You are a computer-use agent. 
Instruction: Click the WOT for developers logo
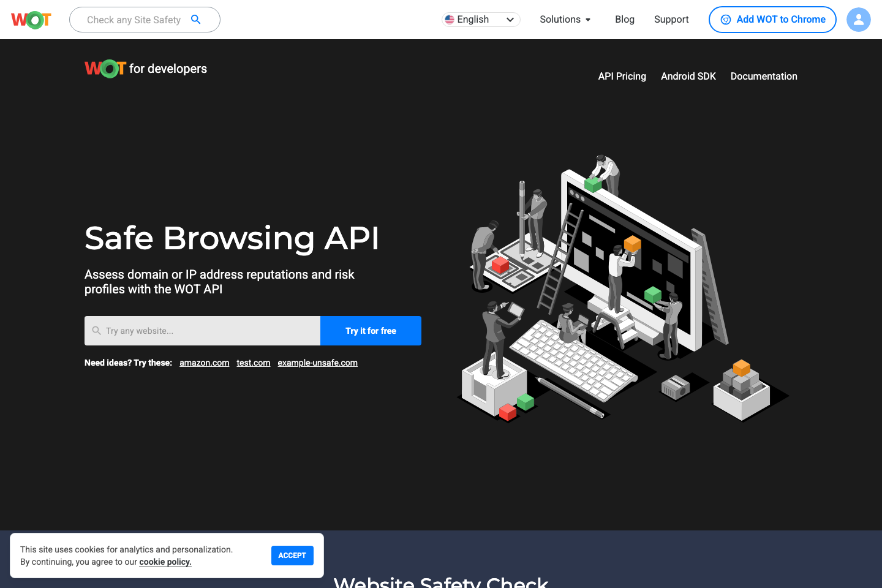[145, 68]
